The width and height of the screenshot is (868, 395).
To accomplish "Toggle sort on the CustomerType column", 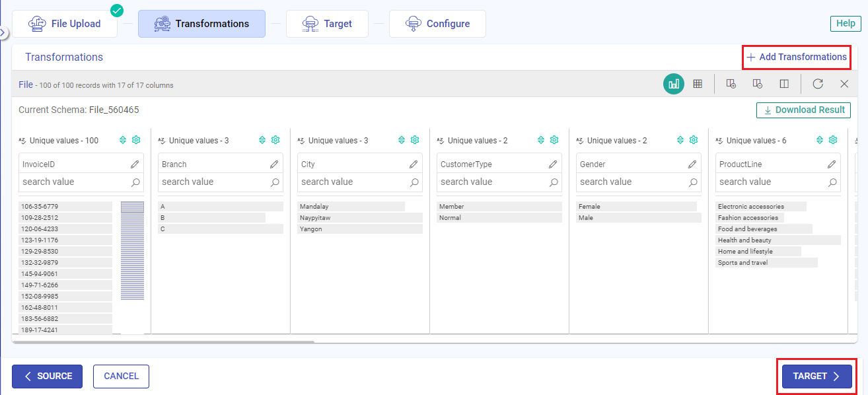I will 540,140.
